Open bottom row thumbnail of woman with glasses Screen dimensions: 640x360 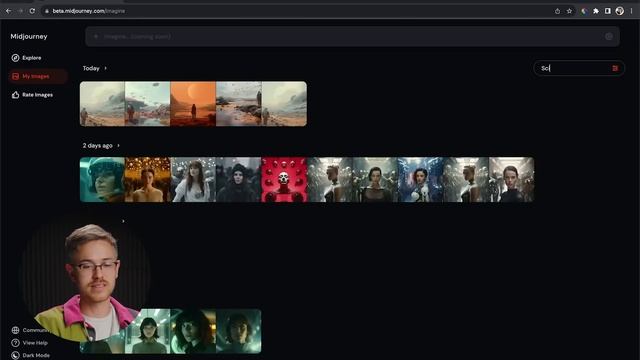(x=147, y=331)
